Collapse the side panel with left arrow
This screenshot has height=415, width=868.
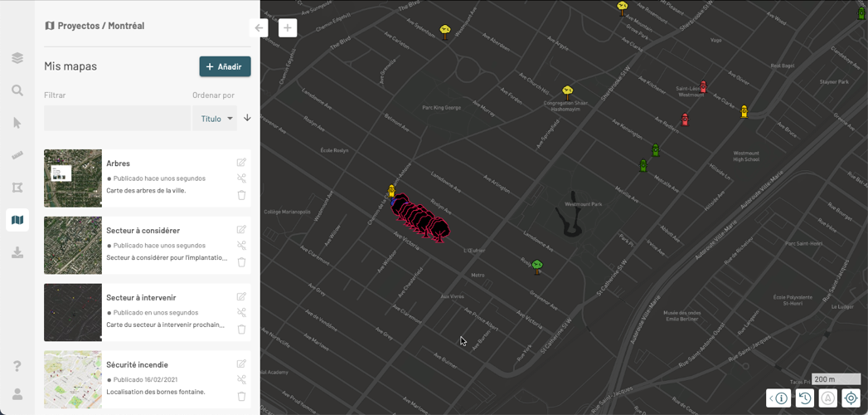259,28
